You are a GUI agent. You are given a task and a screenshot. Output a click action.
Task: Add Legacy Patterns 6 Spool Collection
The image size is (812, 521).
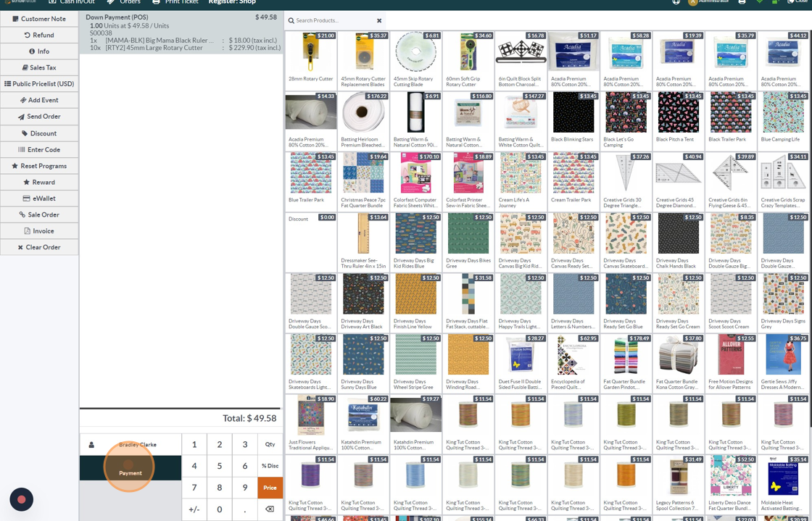coord(679,484)
